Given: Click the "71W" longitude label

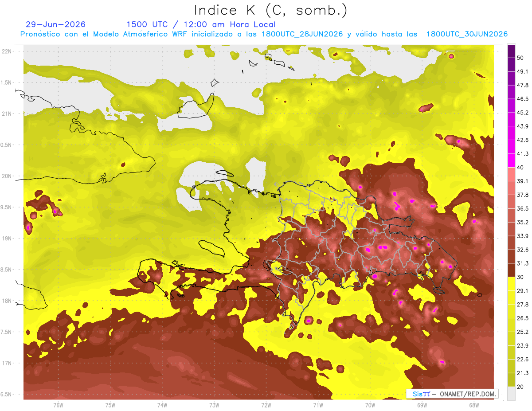Looking at the screenshot, I should (318, 405).
